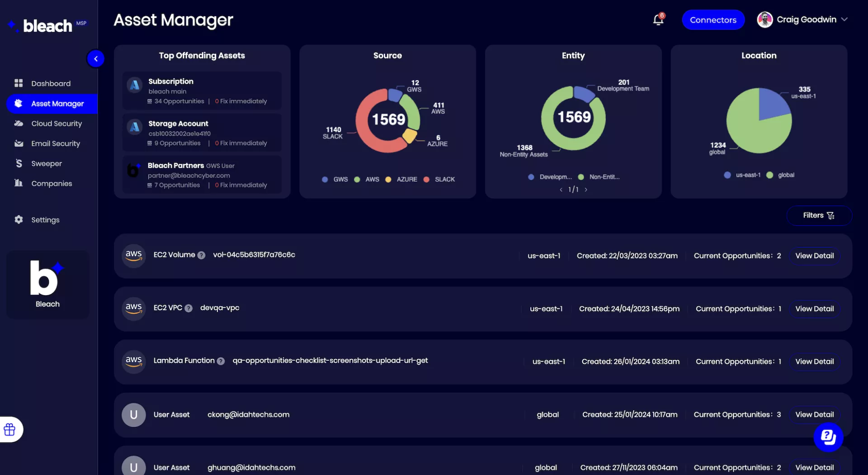Image resolution: width=868 pixels, height=475 pixels.
Task: Open the help chat bubble icon
Action: point(828,437)
